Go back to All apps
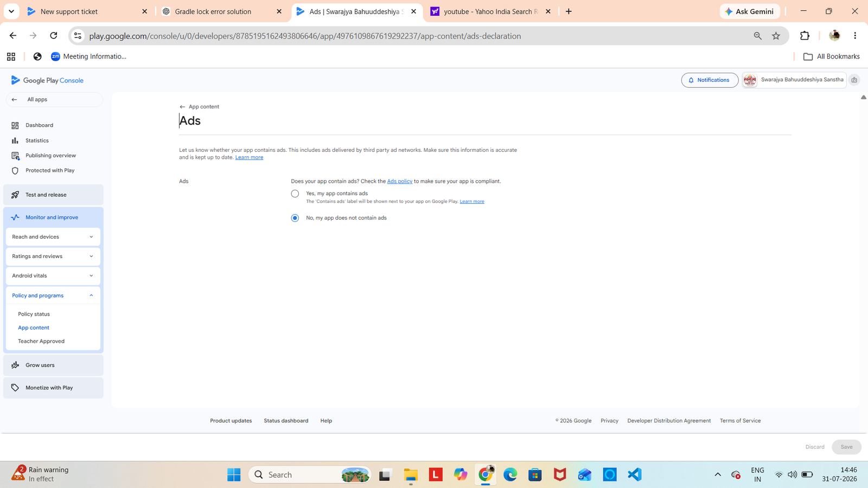This screenshot has height=488, width=868. point(54,100)
